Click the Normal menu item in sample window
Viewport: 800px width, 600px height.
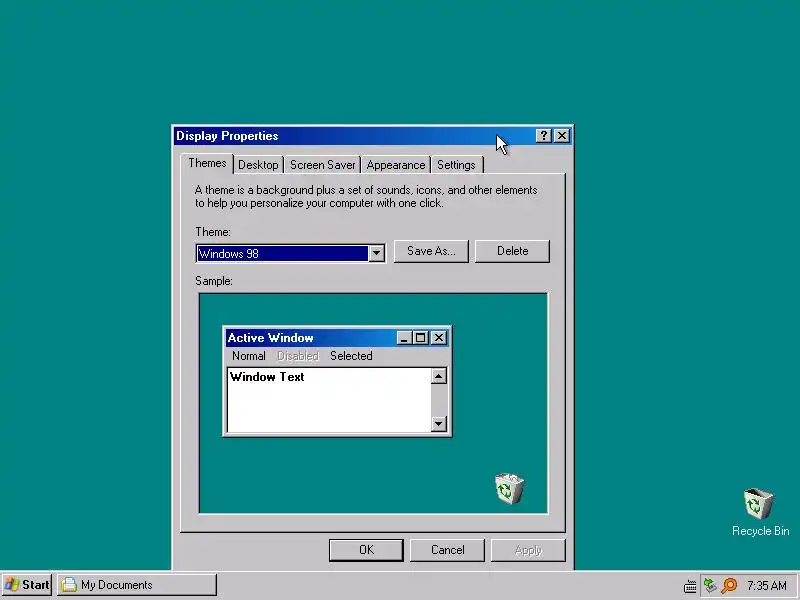click(x=248, y=356)
